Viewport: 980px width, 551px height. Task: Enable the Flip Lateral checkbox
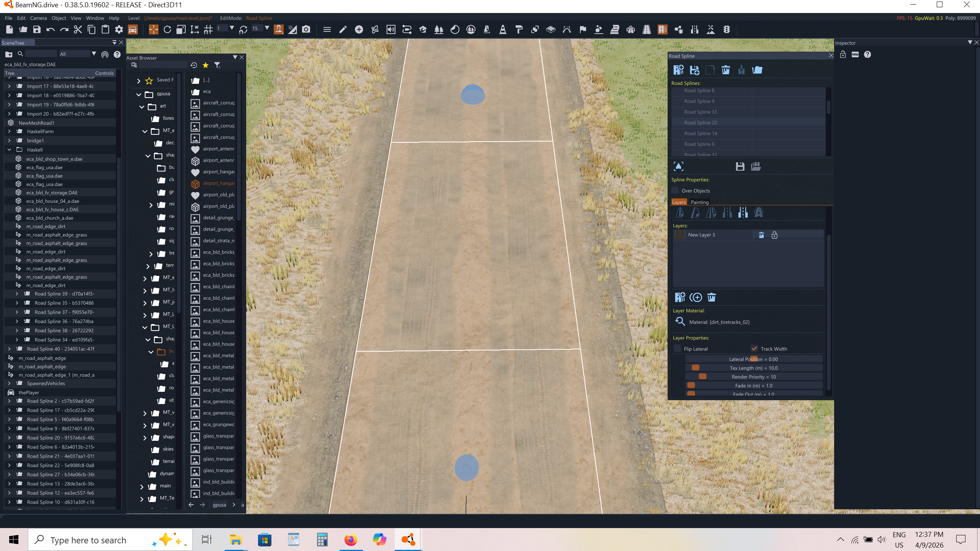click(x=678, y=349)
